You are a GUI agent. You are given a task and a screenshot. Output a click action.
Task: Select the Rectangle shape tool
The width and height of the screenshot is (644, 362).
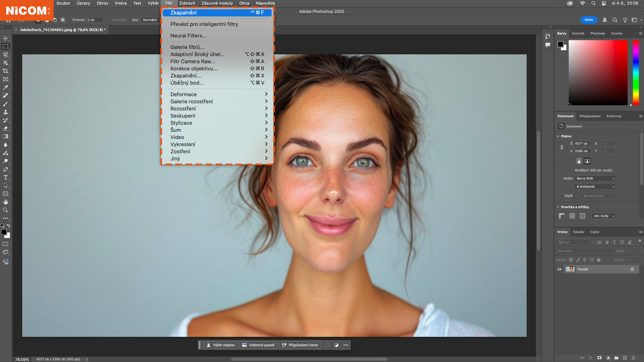pos(6,194)
